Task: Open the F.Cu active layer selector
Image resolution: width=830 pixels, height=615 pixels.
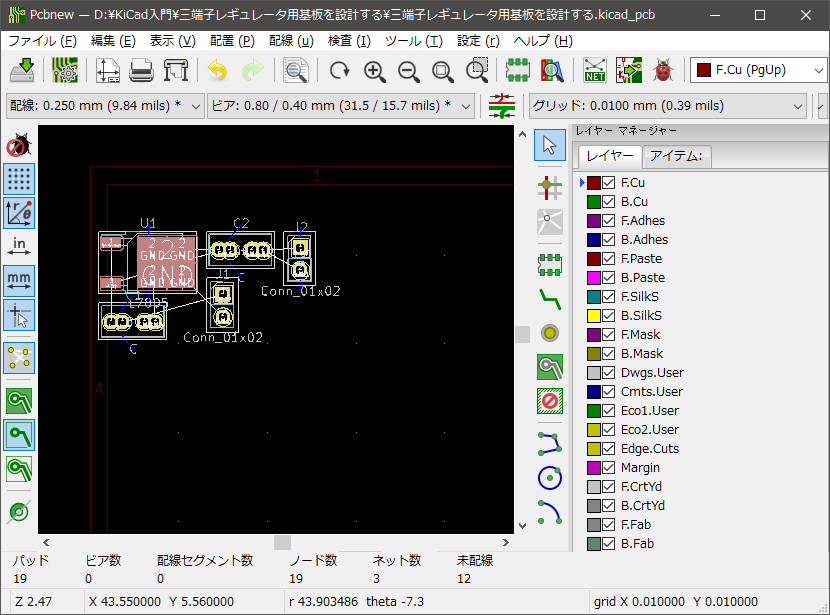Action: click(x=759, y=71)
